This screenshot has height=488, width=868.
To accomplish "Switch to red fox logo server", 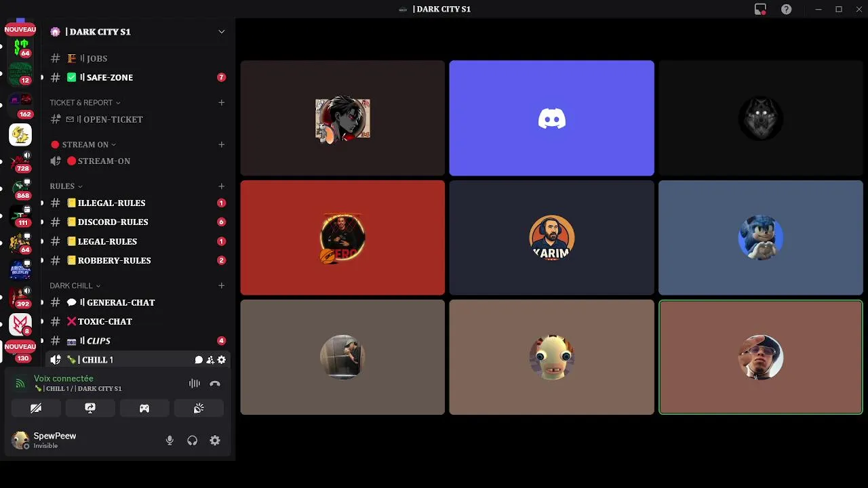I will [20, 325].
